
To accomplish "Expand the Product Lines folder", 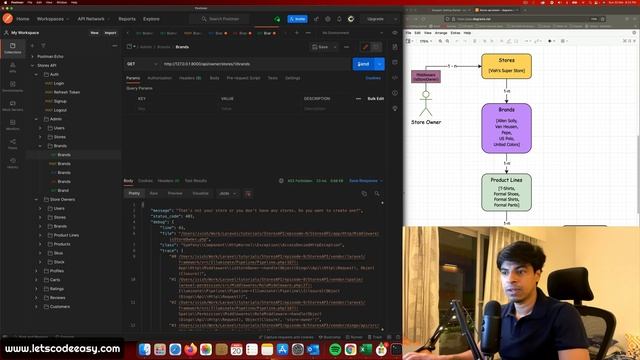I will click(x=40, y=235).
